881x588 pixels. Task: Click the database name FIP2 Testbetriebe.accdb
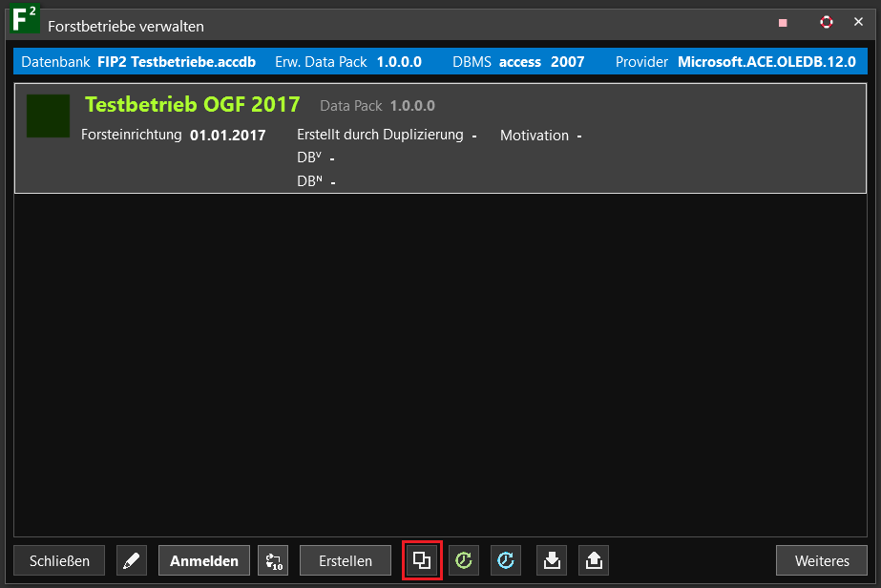pyautogui.click(x=177, y=62)
